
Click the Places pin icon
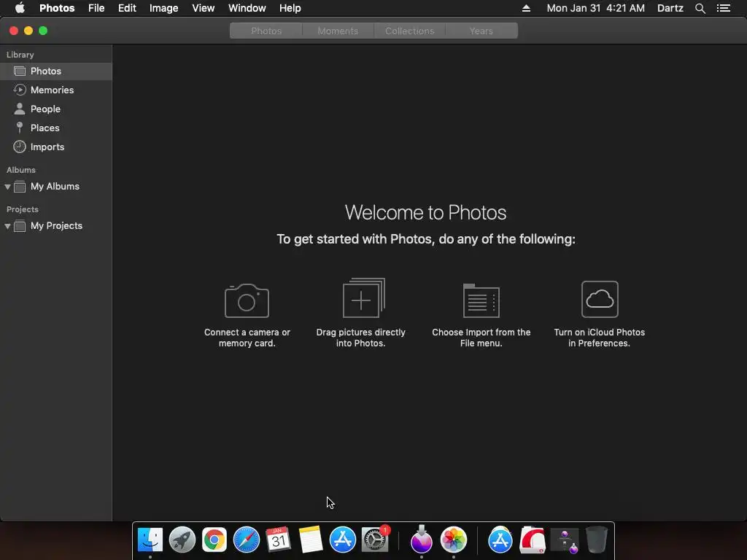point(20,128)
